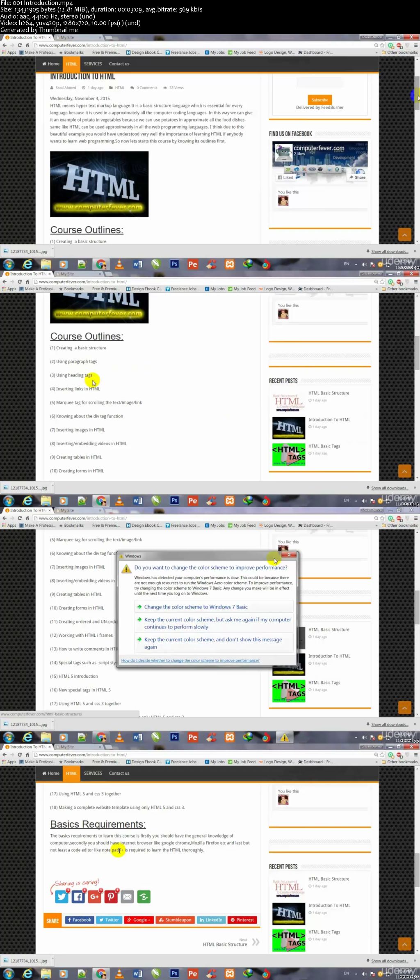Click the Chrome taskbar icon in the 00:00:40 frame

coord(101,264)
